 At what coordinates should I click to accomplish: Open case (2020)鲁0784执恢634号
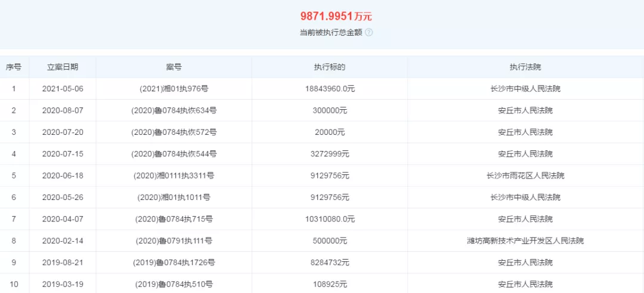pos(174,110)
